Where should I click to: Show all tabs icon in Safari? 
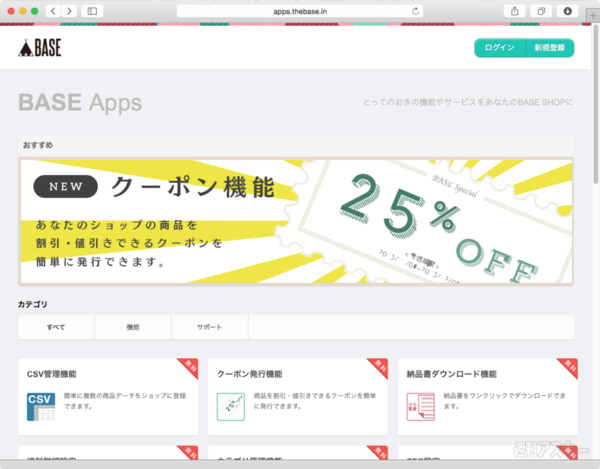(x=541, y=11)
